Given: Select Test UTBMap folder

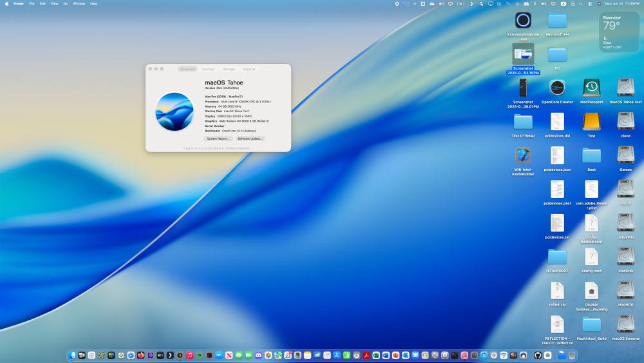Looking at the screenshot, I should pyautogui.click(x=523, y=122).
